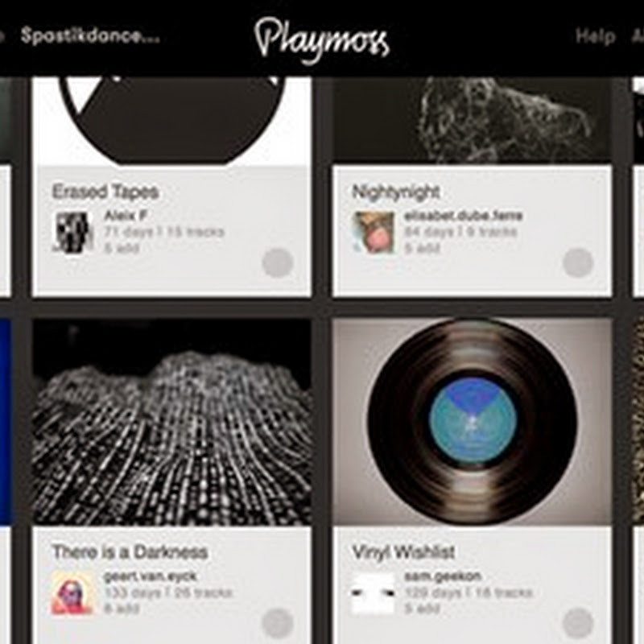This screenshot has width=644, height=644.
Task: Click the round button on Nightynight card
Action: point(578,263)
